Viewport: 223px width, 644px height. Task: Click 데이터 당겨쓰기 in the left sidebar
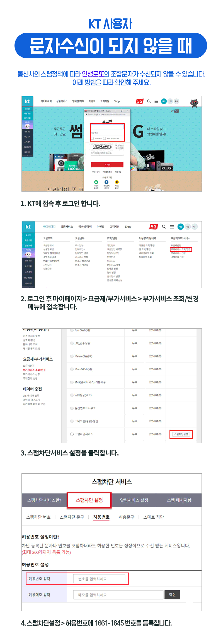31,400
